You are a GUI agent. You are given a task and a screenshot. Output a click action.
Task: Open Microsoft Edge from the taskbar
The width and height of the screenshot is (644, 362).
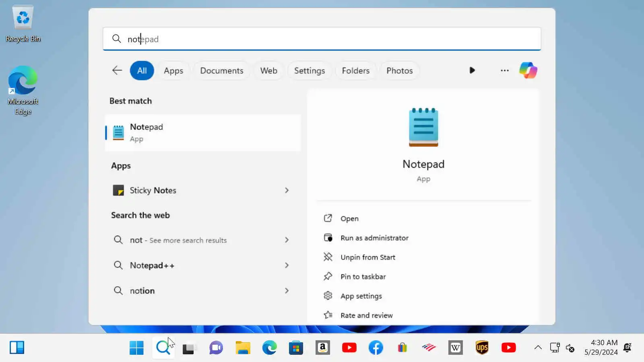(269, 348)
